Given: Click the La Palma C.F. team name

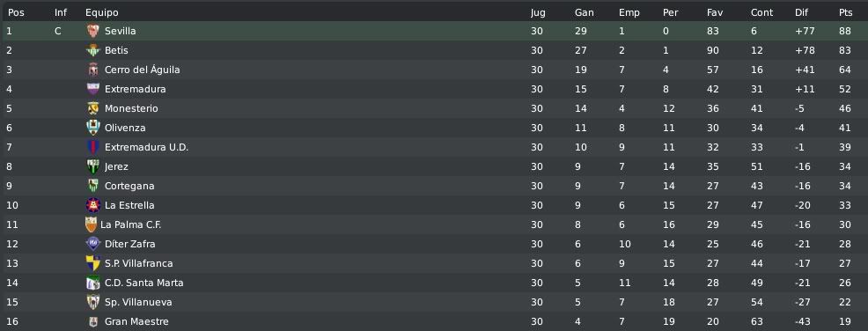Looking at the screenshot, I should coord(130,224).
